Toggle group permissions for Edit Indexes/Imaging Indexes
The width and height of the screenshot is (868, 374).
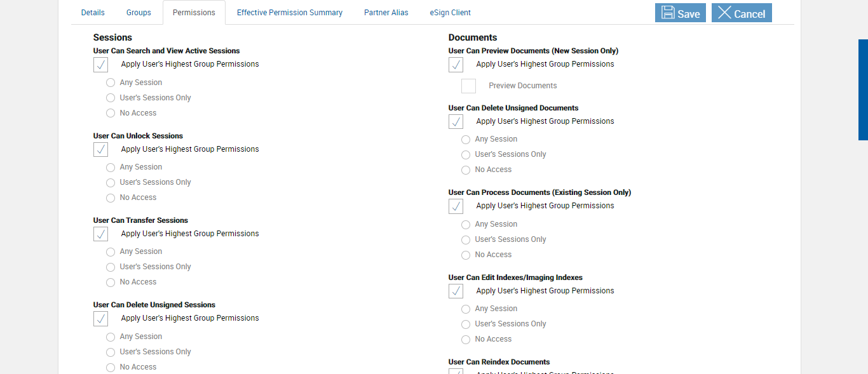point(456,291)
